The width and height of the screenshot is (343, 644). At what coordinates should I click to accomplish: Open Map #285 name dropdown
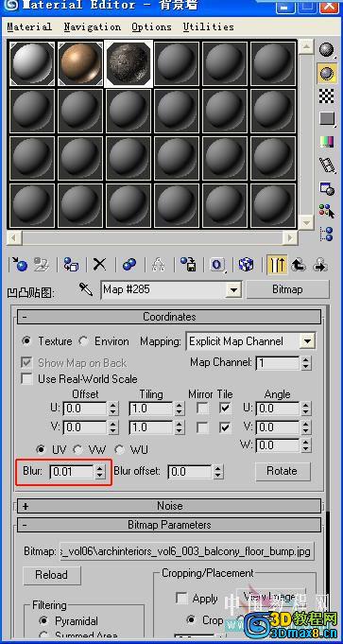(x=233, y=290)
